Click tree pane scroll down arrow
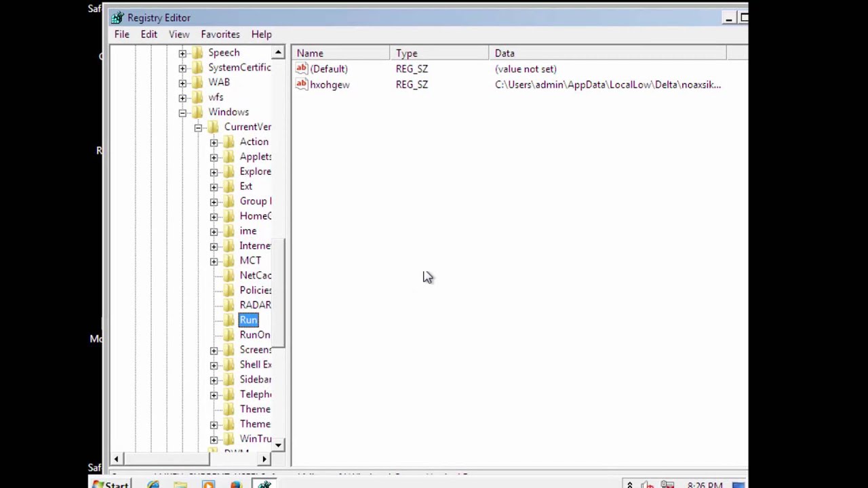 point(278,445)
